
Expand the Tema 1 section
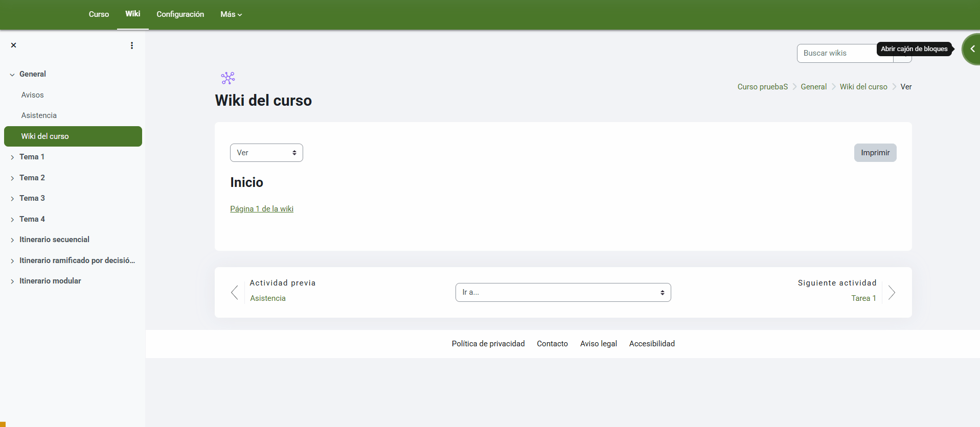pyautogui.click(x=12, y=157)
